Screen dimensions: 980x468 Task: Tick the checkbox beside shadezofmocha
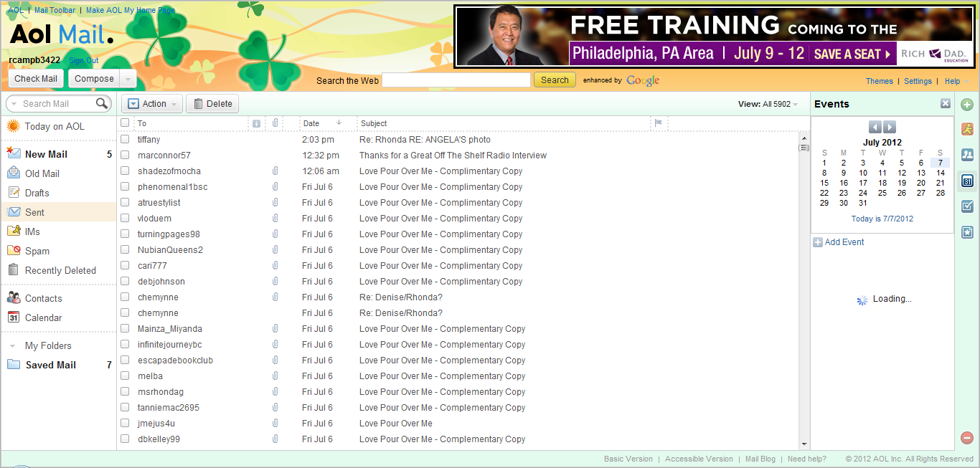pyautogui.click(x=125, y=171)
